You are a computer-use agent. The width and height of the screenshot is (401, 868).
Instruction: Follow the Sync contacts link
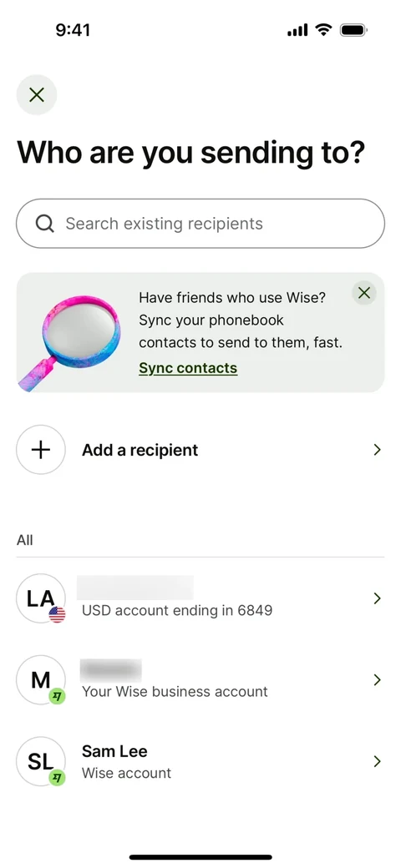[188, 368]
